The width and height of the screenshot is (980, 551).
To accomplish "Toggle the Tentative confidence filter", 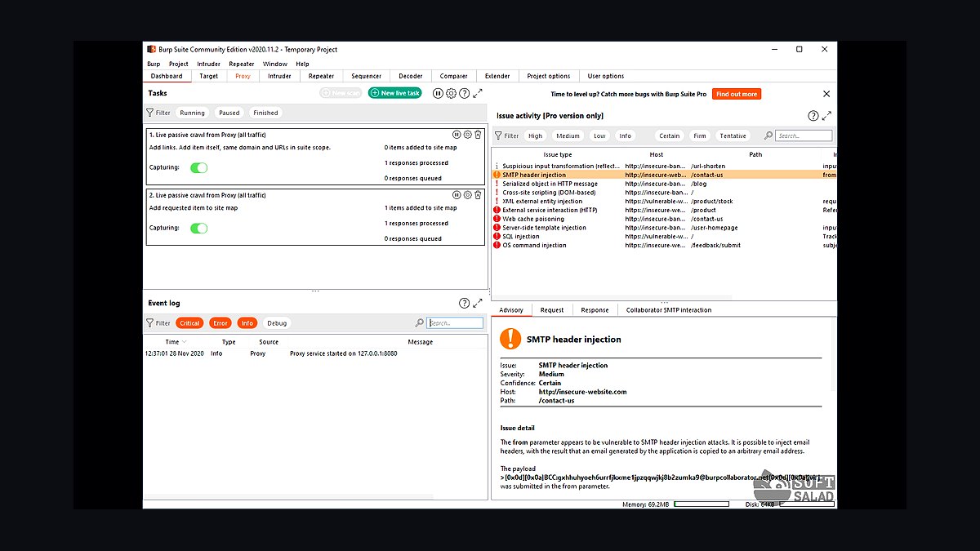I will [x=733, y=136].
